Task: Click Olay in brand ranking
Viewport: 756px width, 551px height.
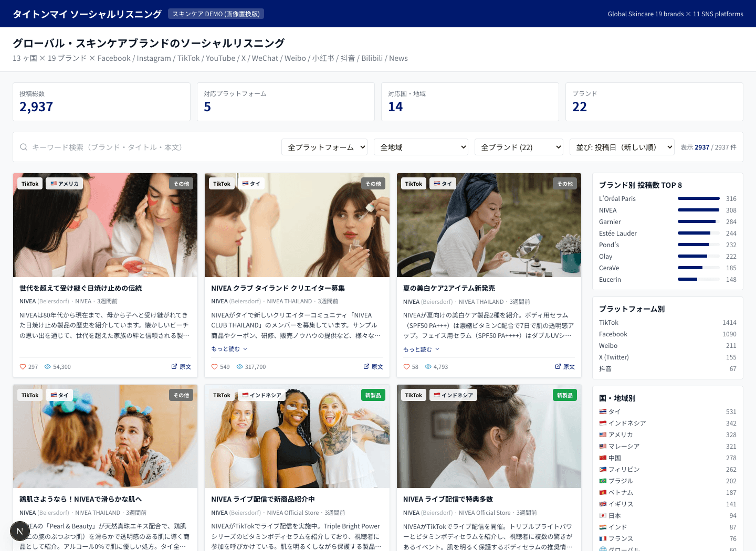Action: click(x=668, y=256)
